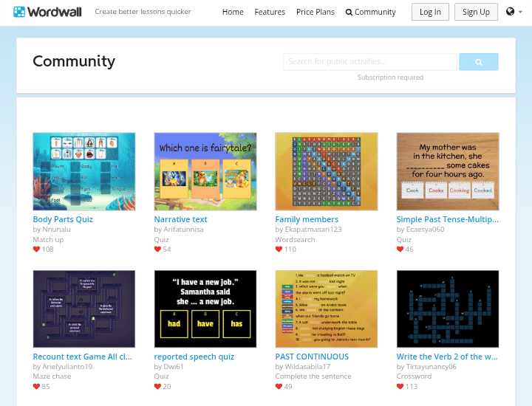This screenshot has width=532, height=406.
Task: Click heart icon under Narrative text
Action: (157, 250)
